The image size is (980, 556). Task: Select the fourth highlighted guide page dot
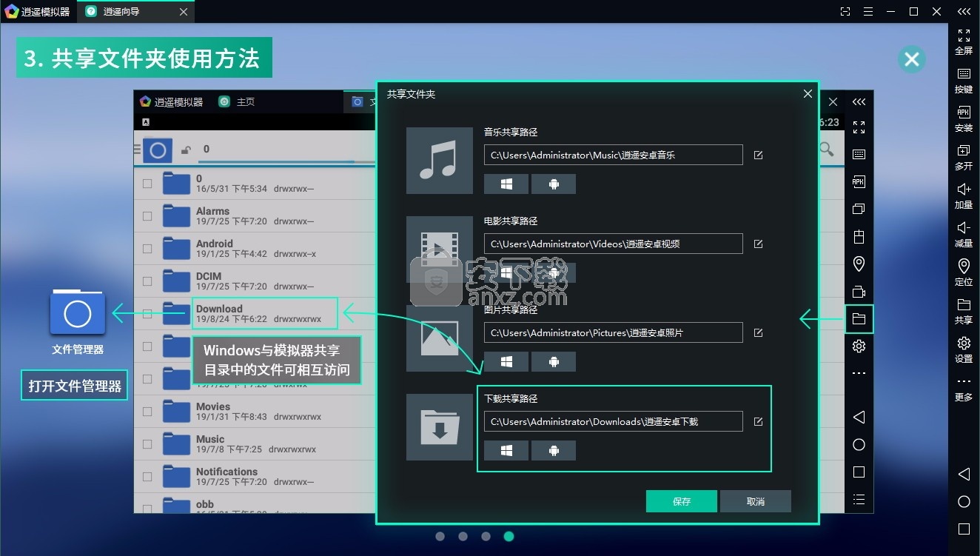509,536
